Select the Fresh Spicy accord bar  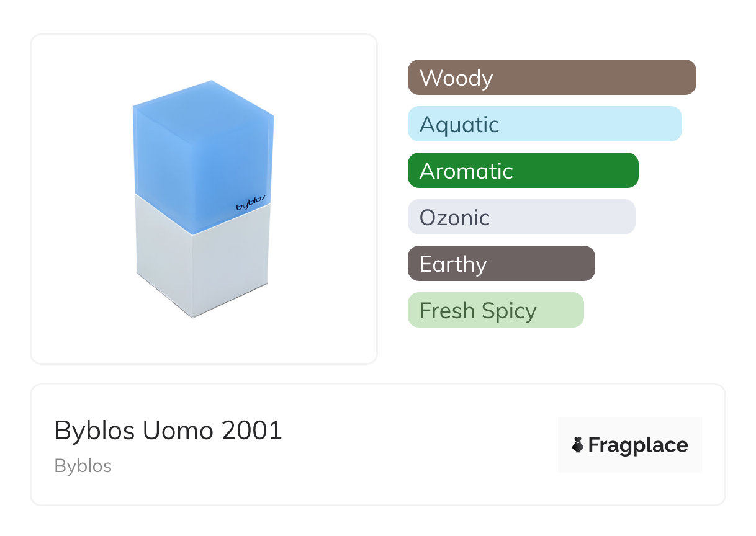[x=495, y=310]
